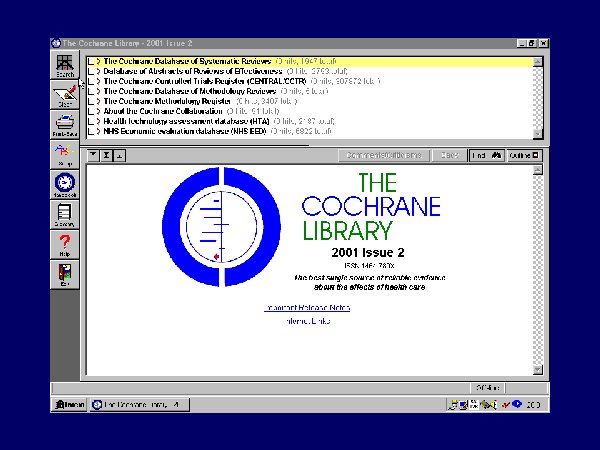Click the large Cochrane circular logo image
The height and width of the screenshot is (450, 600).
click(221, 227)
